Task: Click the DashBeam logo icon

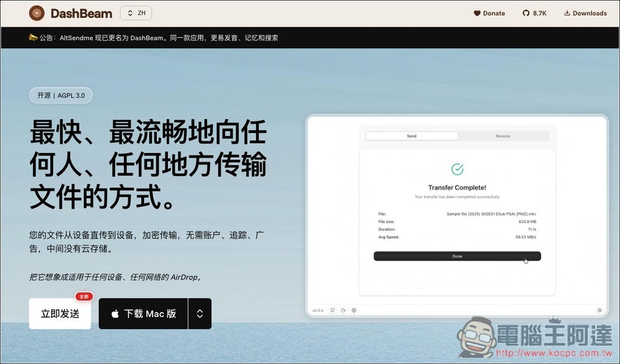Action: coord(37,13)
